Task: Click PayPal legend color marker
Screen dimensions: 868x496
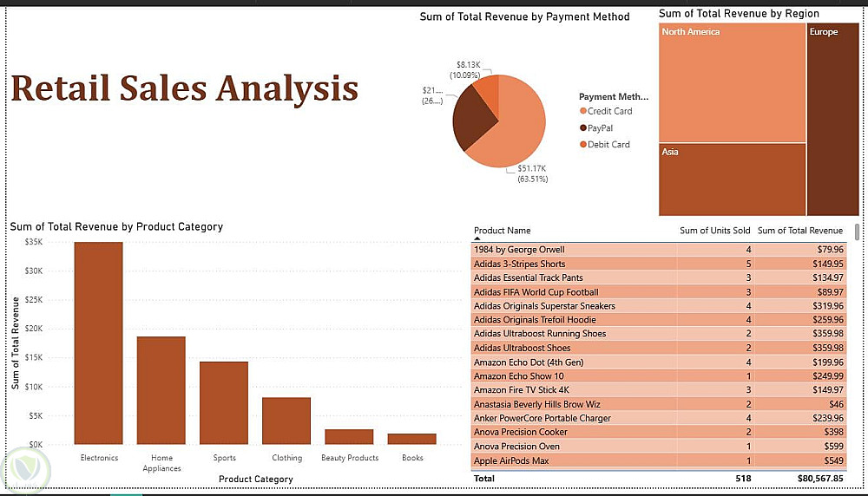Action: [583, 127]
